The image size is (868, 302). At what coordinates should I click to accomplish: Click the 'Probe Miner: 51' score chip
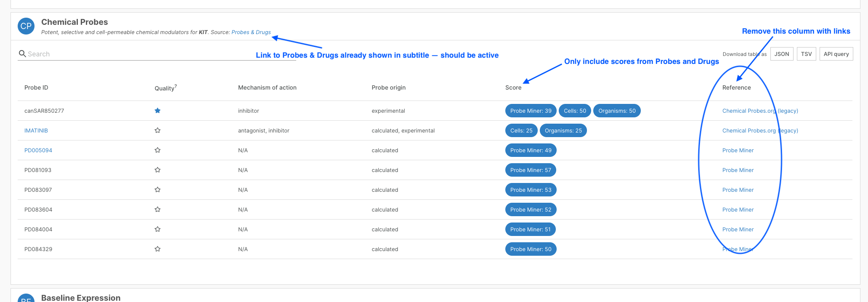(530, 229)
